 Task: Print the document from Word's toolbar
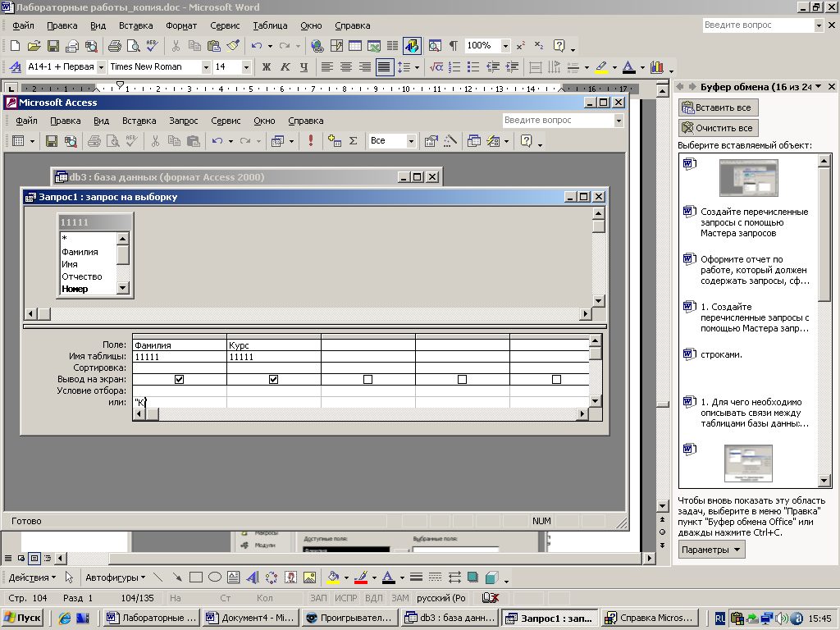(115, 46)
